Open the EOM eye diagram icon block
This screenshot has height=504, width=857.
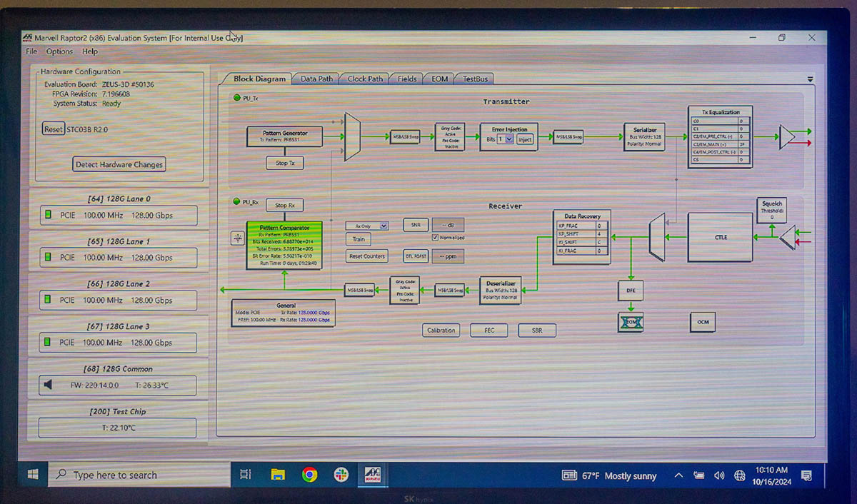point(631,322)
